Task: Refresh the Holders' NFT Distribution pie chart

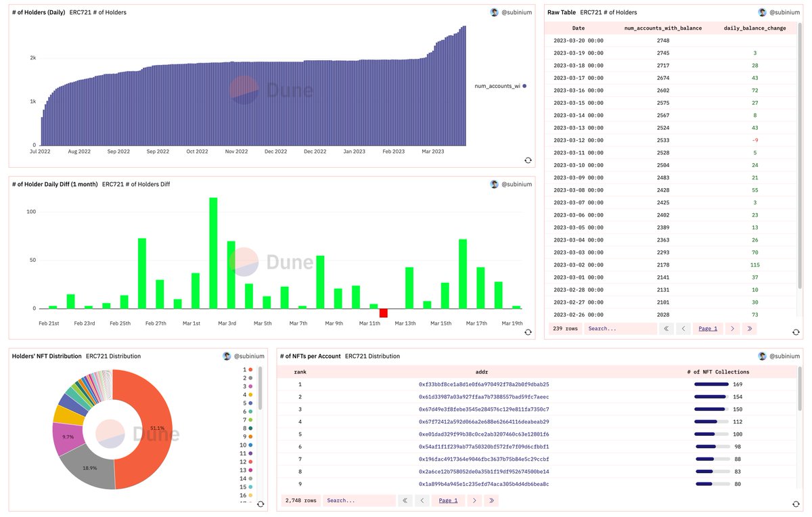Action: pyautogui.click(x=261, y=504)
